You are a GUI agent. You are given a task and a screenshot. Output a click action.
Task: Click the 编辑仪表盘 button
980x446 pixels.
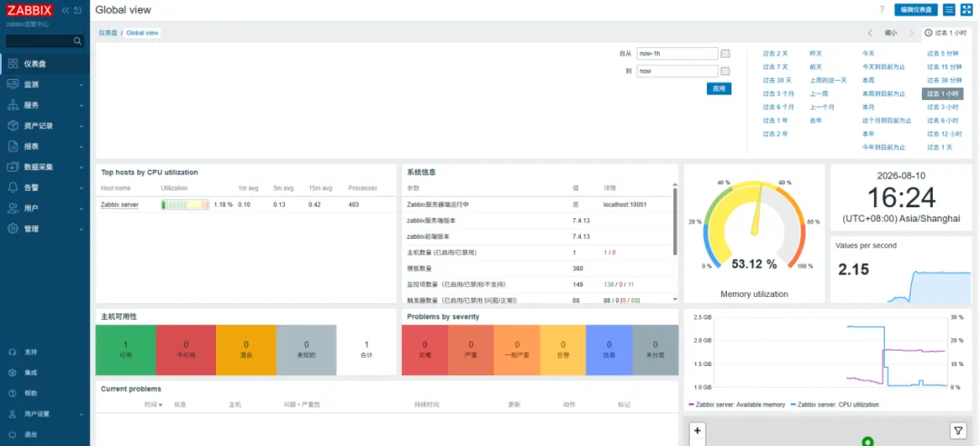916,10
